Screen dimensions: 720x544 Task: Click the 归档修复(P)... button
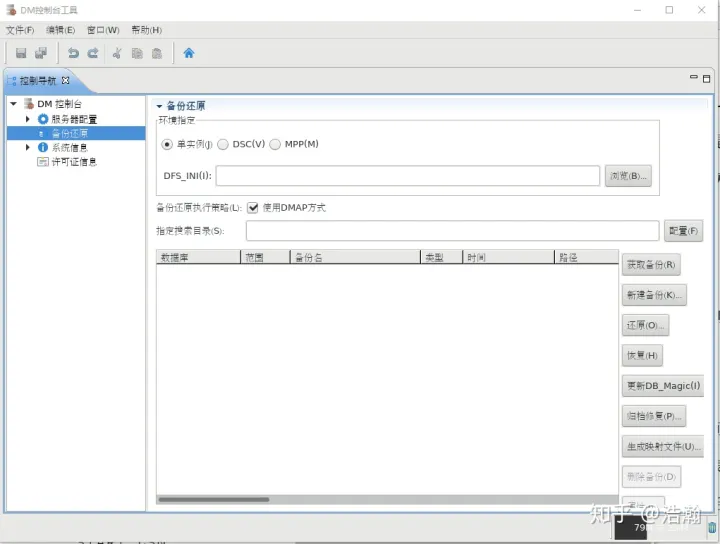pyautogui.click(x=654, y=416)
